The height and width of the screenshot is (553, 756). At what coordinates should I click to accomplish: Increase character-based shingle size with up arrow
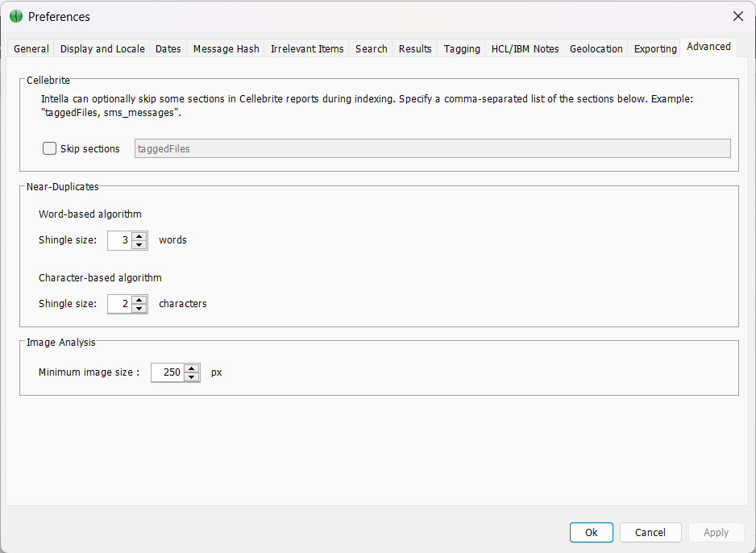(x=139, y=300)
